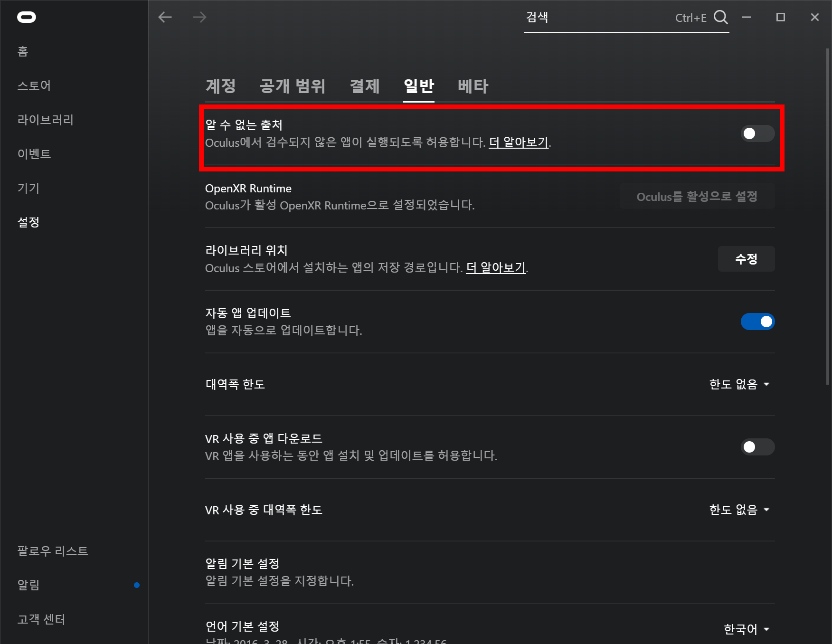The width and height of the screenshot is (832, 644).
Task: Click the search magnifier icon
Action: point(720,17)
